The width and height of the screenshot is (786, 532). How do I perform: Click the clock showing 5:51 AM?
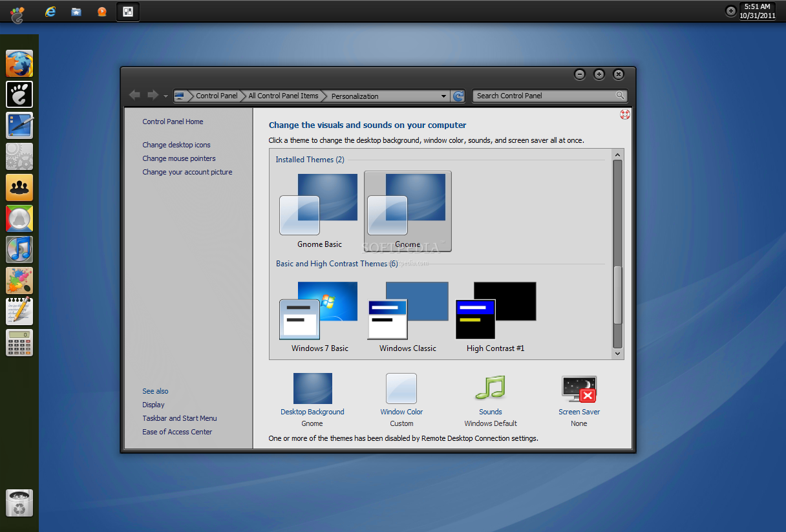point(757,11)
